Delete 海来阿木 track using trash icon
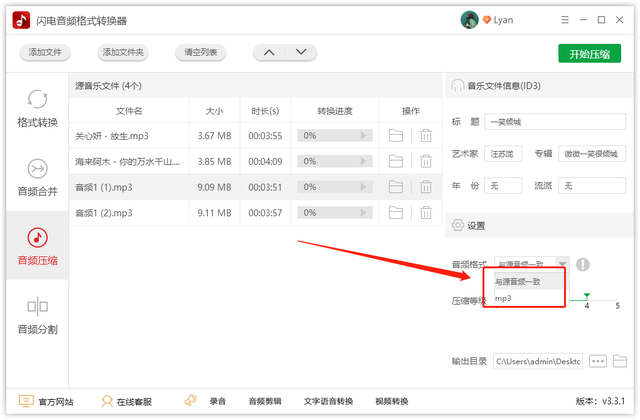 pos(426,161)
